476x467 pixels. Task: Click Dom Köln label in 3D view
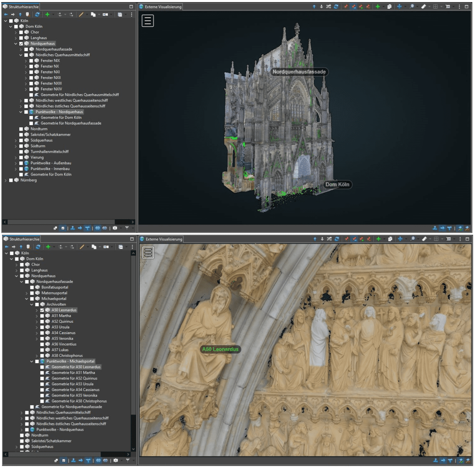(337, 184)
